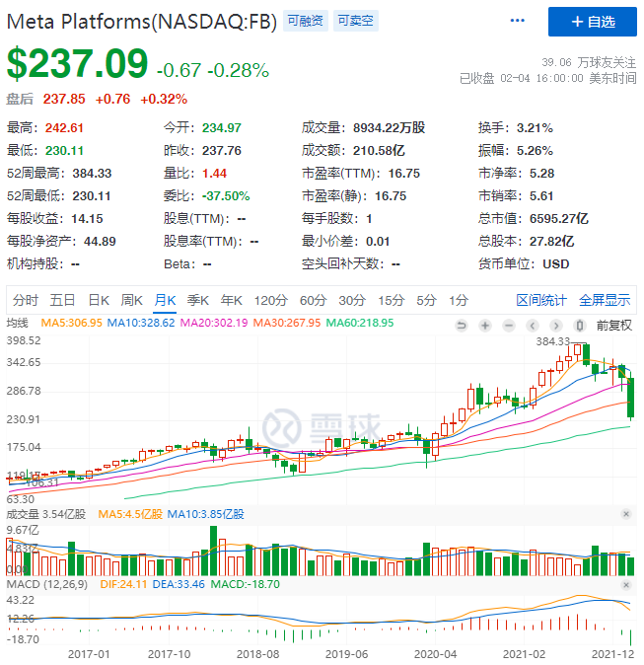The height and width of the screenshot is (665, 644).
Task: Close the 成交量 volume indicator panel
Action: click(x=626, y=514)
